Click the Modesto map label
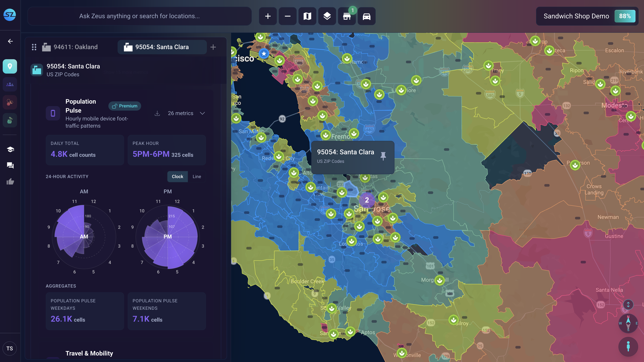 click(x=615, y=105)
